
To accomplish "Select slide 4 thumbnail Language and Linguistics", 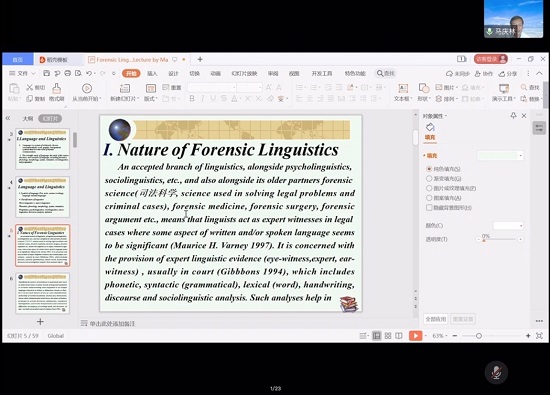I will coord(42,197).
